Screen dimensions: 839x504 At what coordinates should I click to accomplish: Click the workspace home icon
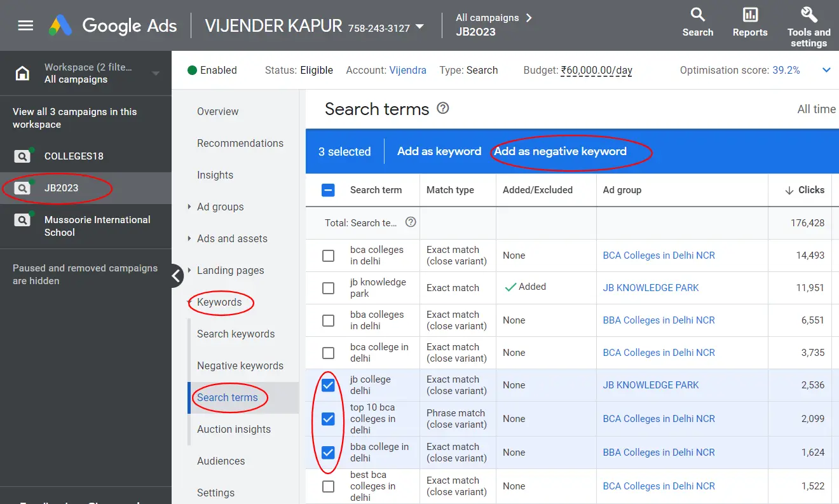point(22,73)
